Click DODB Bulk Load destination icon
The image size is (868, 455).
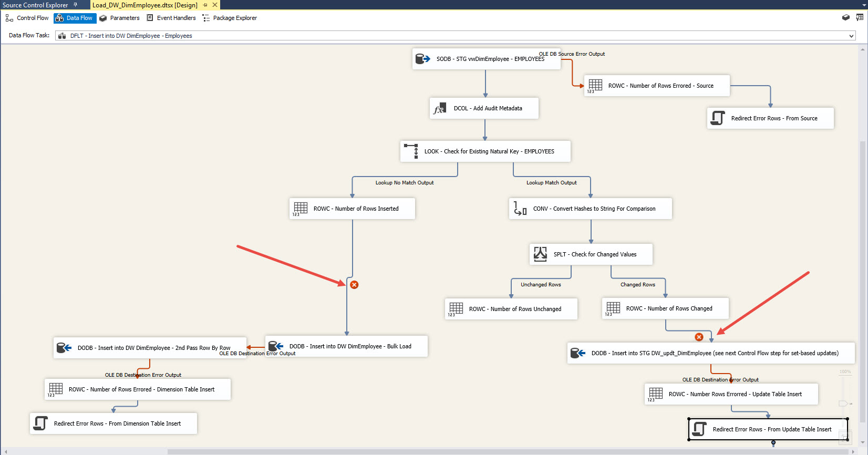[276, 346]
